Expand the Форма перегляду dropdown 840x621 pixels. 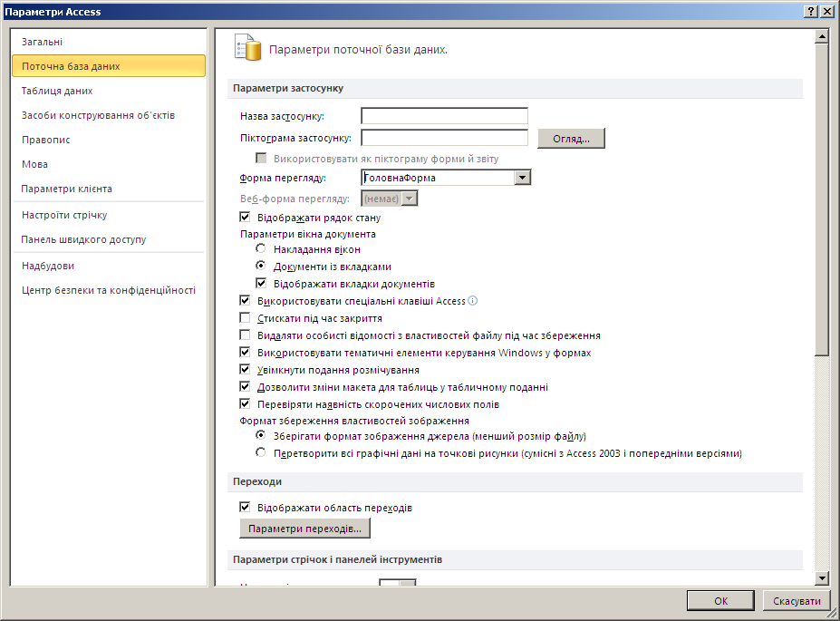point(522,178)
